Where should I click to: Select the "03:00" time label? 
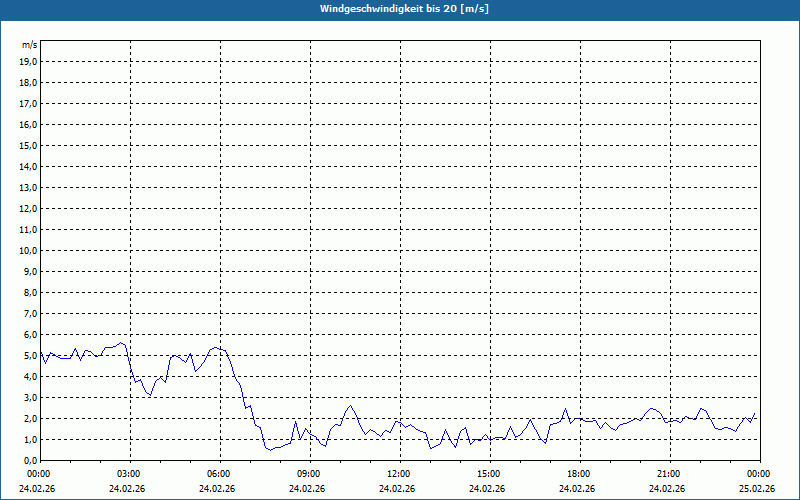tap(129, 474)
